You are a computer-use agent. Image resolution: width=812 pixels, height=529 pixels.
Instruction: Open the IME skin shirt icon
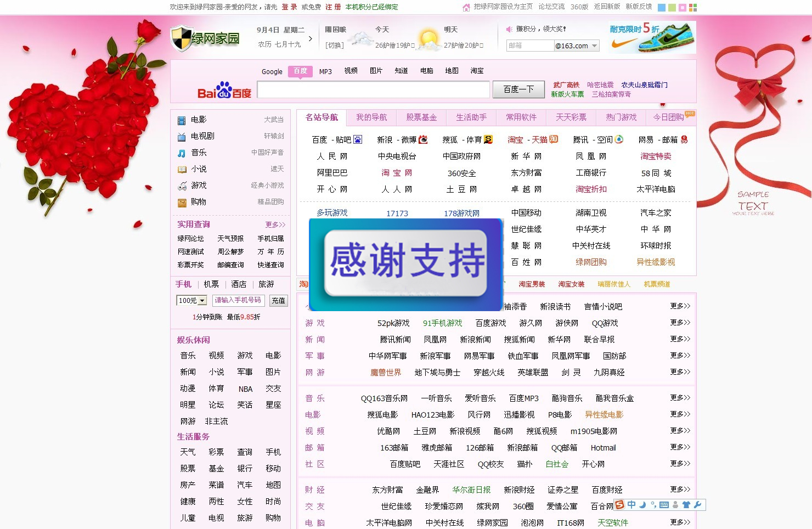pos(686,504)
